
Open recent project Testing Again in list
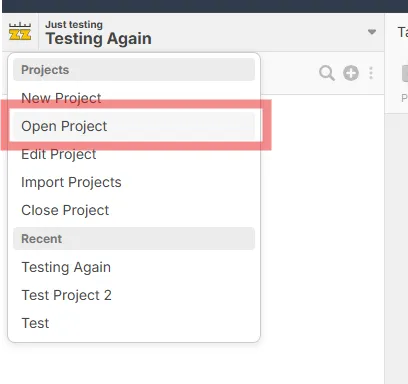(x=66, y=267)
